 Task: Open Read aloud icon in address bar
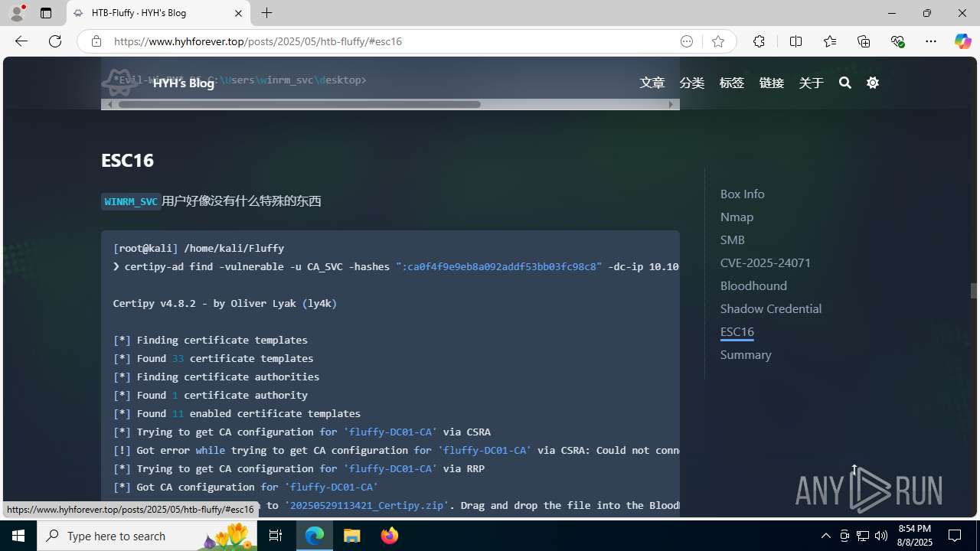point(687,41)
